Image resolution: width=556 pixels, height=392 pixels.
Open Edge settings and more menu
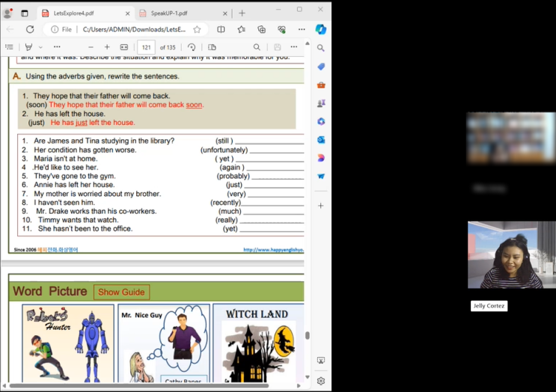(302, 29)
